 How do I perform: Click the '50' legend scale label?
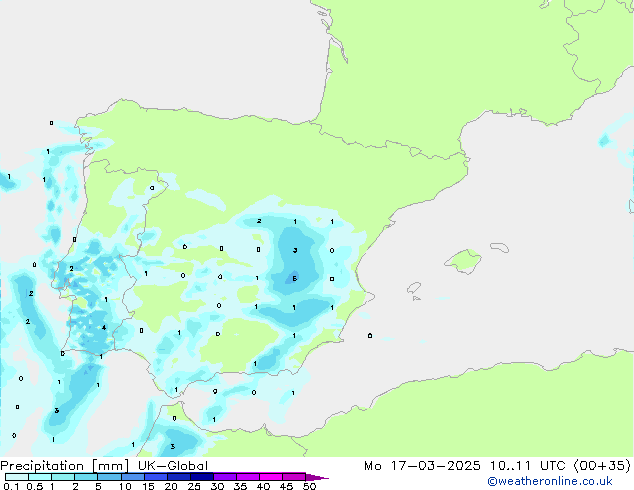(x=309, y=486)
